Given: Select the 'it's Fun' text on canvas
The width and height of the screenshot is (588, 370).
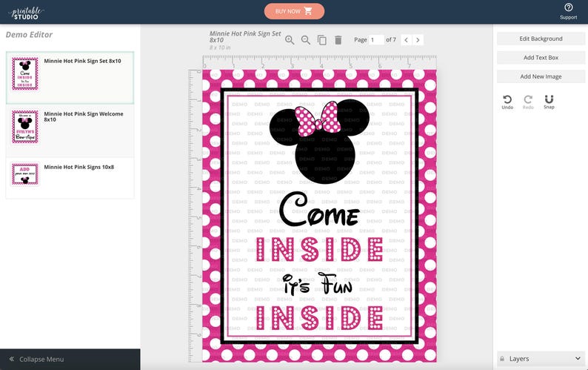Looking at the screenshot, I should (x=317, y=284).
